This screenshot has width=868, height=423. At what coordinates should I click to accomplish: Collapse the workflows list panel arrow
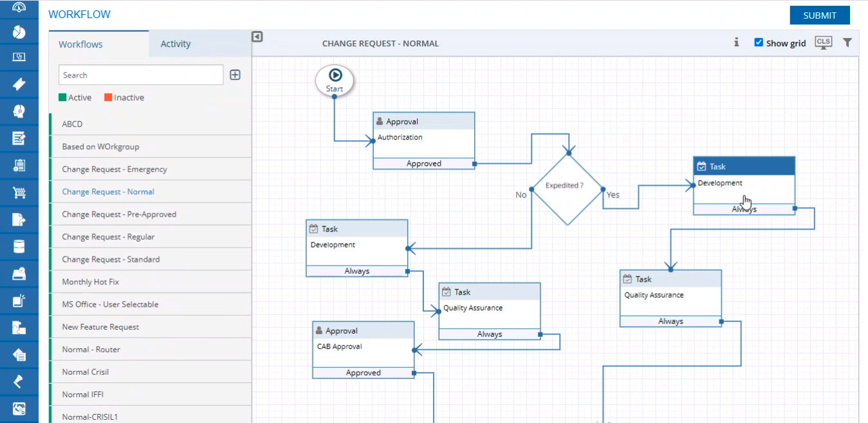(257, 37)
